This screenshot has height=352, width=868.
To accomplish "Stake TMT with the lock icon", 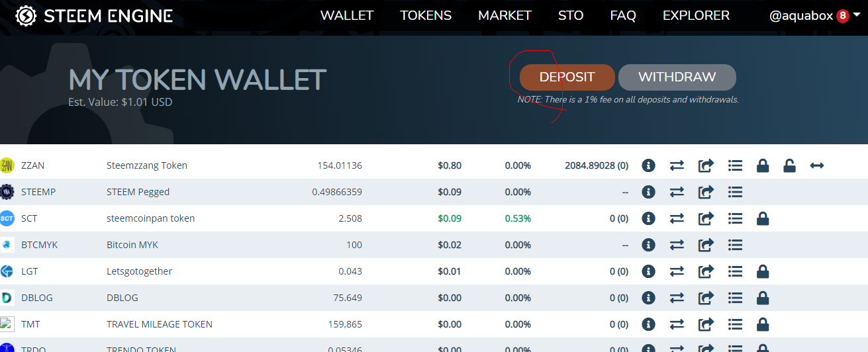I will [763, 324].
